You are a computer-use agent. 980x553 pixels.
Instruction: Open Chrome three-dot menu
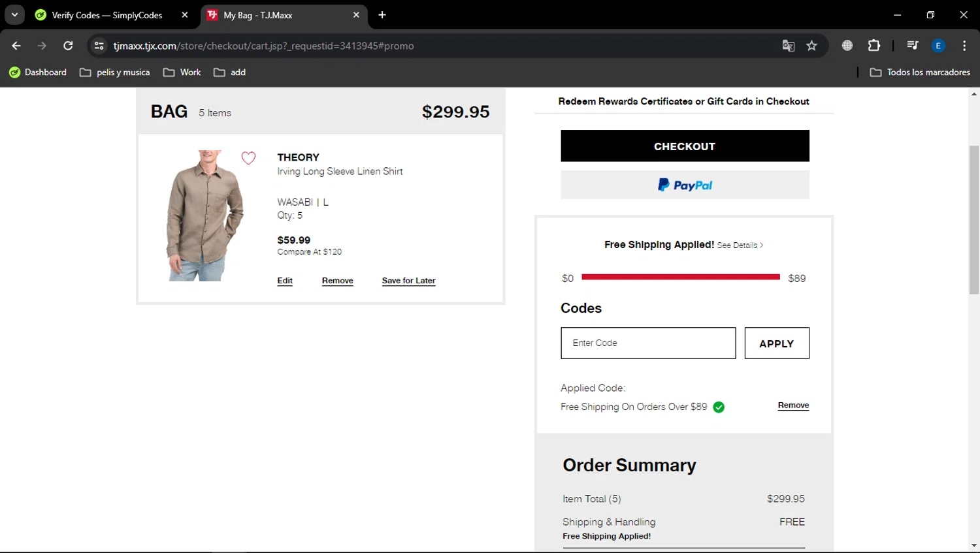964,46
